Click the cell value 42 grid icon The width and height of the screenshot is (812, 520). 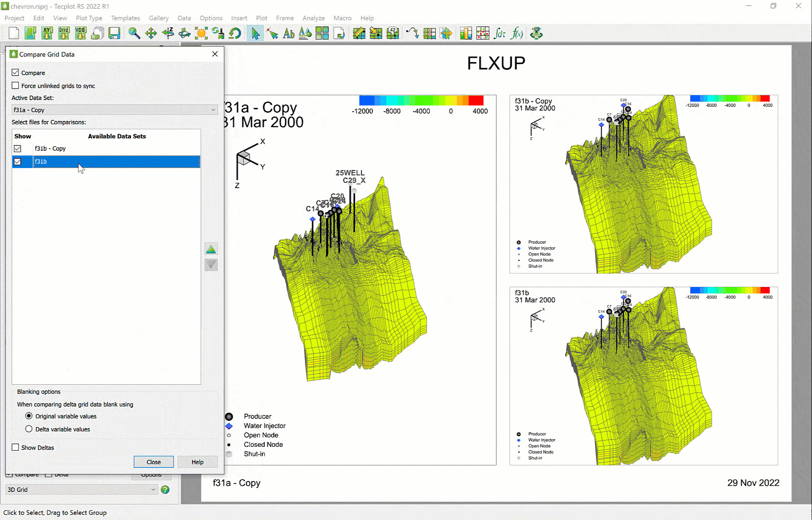pos(393,33)
